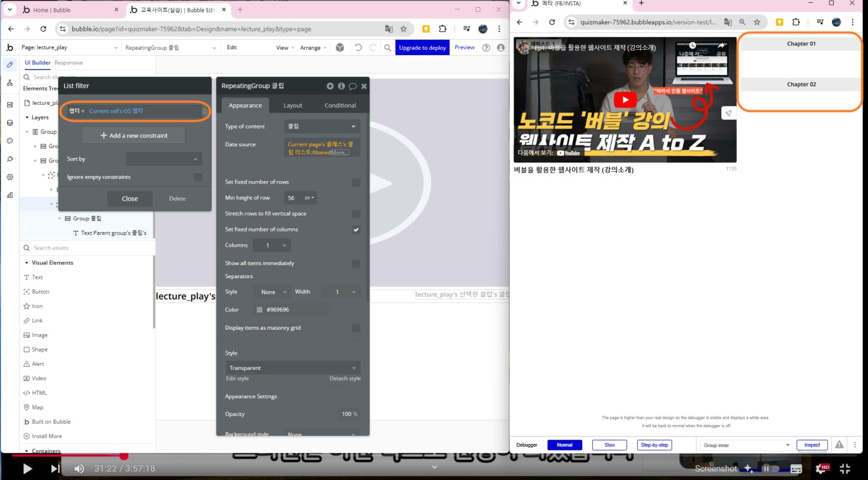
Task: Click the components cube icon in editor toolbar
Action: pyautogui.click(x=340, y=48)
